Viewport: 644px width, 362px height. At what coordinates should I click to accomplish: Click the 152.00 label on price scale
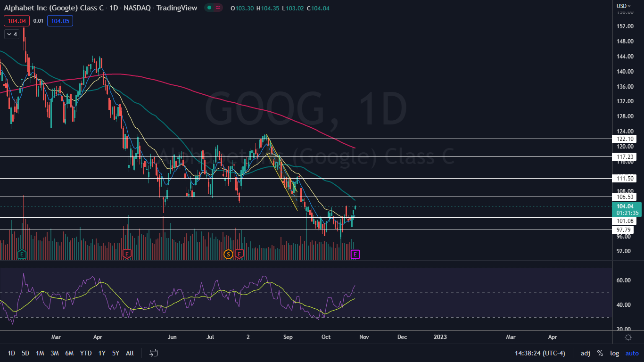coord(624,26)
